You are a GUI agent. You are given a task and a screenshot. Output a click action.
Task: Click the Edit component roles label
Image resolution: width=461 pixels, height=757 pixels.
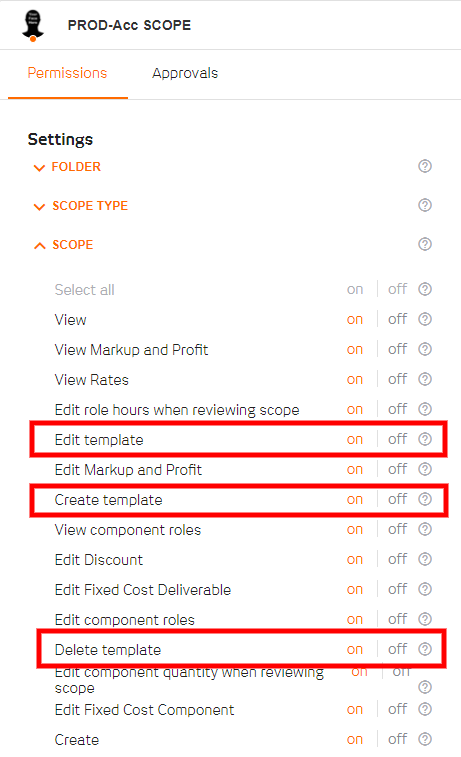tap(125, 620)
